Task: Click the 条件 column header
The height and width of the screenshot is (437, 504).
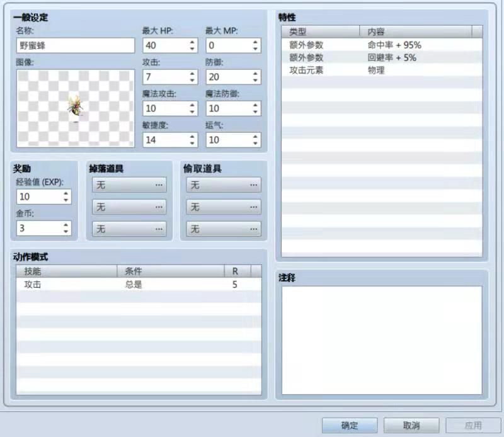Action: [x=170, y=271]
